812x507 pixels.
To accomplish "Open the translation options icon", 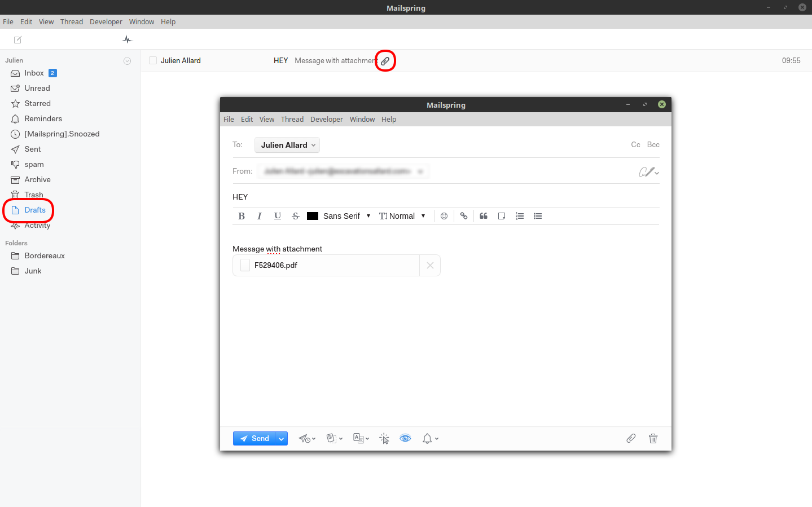I will pos(359,438).
